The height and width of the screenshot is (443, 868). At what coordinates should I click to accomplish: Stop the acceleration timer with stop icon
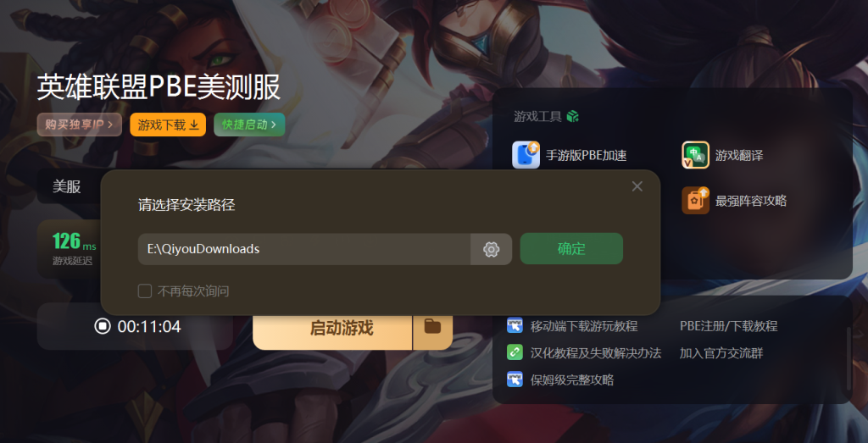click(103, 326)
